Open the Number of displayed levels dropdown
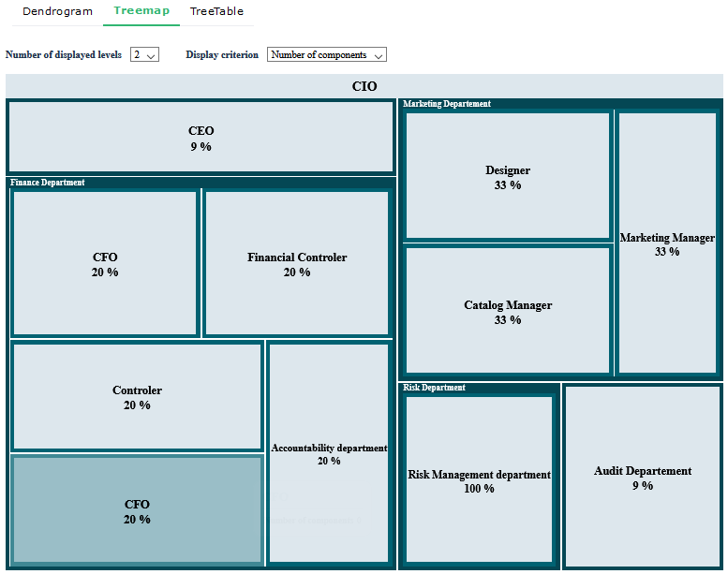The height and width of the screenshot is (574, 728). pos(144,55)
